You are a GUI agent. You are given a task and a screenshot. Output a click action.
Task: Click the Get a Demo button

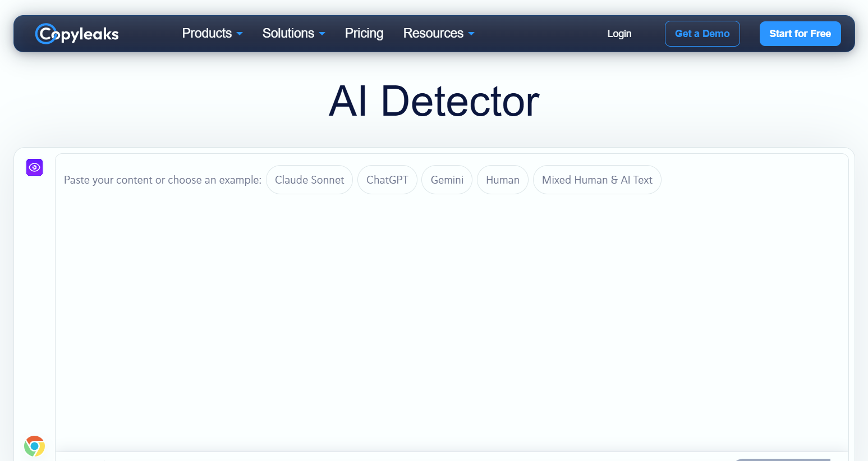pyautogui.click(x=702, y=34)
